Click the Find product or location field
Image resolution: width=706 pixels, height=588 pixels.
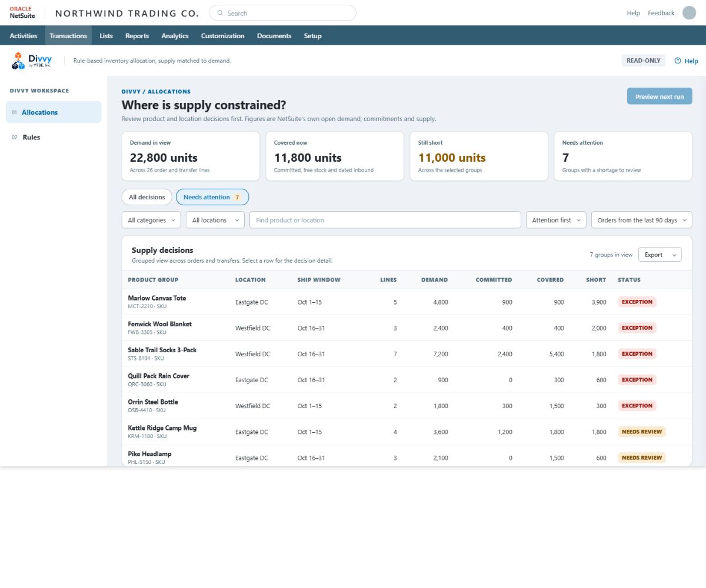click(x=385, y=220)
